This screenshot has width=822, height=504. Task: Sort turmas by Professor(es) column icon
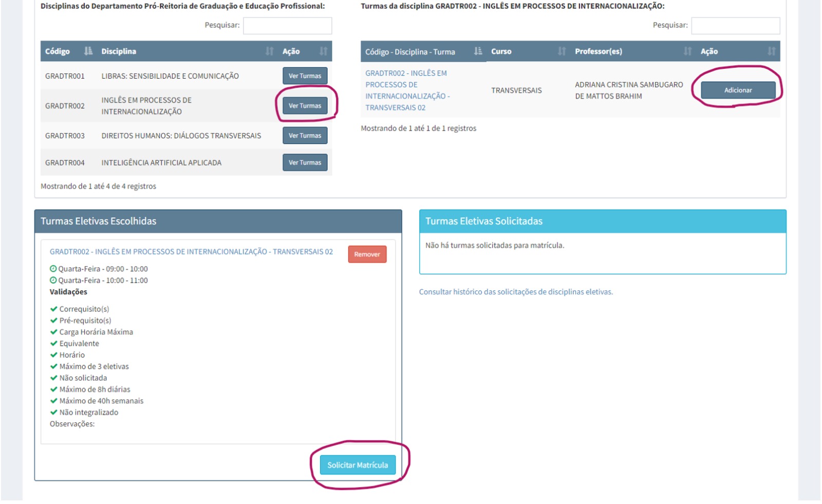point(687,51)
